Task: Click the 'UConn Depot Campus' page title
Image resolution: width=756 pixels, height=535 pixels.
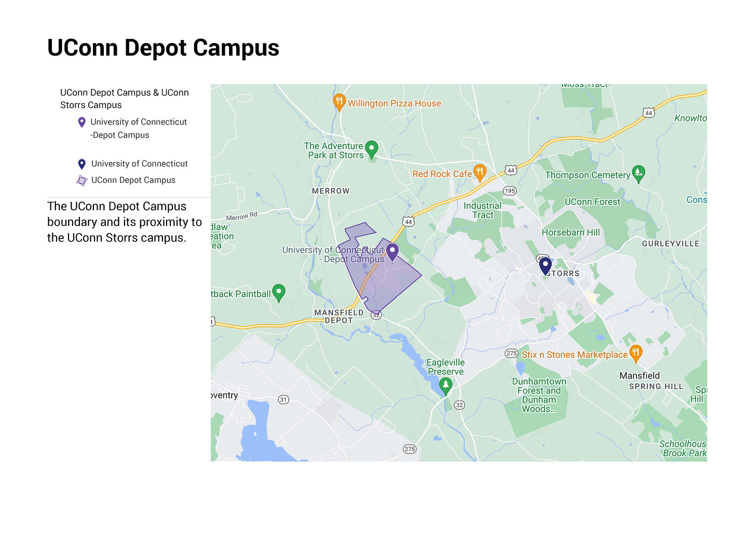Action: pos(164,48)
